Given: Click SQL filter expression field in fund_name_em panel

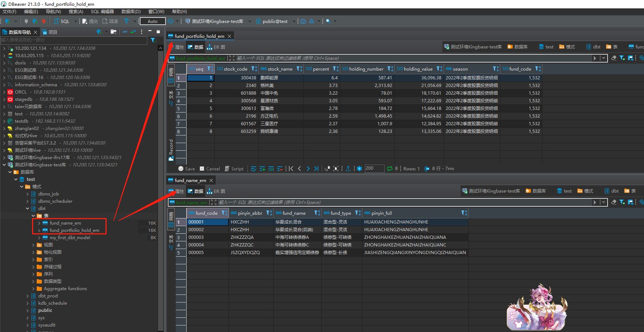Looking at the screenshot, I should pyautogui.click(x=405, y=202).
